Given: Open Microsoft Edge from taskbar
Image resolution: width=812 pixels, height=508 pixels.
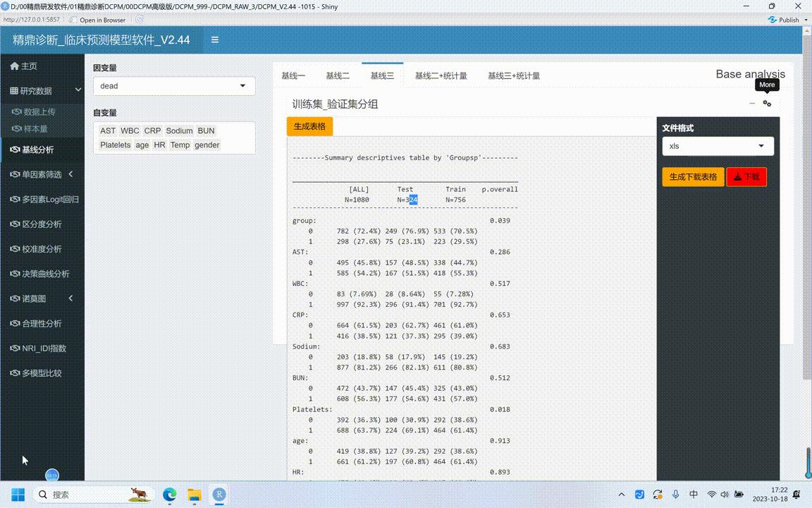Looking at the screenshot, I should [169, 495].
